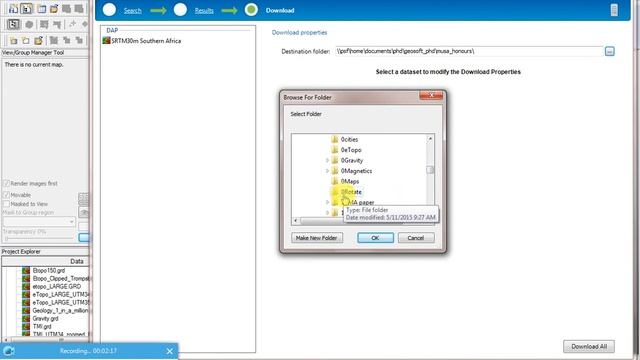Click the window icon in top toolbar
640x360 pixels.
click(42, 9)
